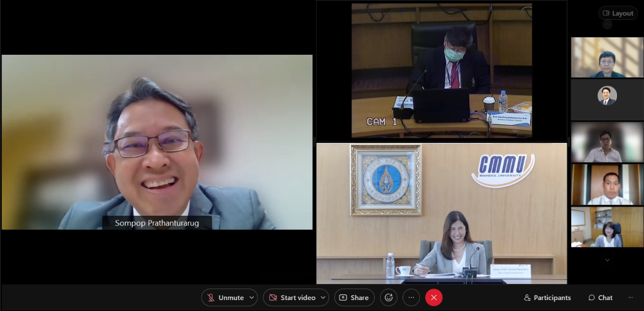Start video camera

(x=291, y=297)
